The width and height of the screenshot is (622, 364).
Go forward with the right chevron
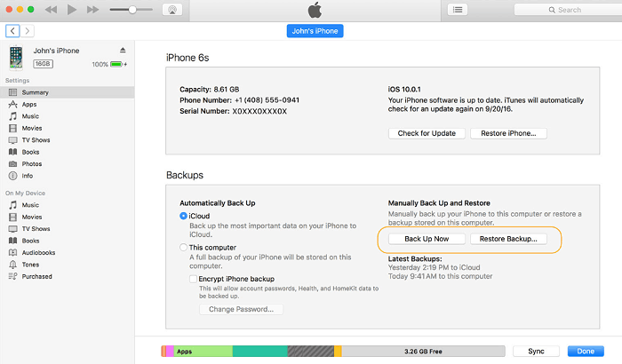[x=27, y=31]
